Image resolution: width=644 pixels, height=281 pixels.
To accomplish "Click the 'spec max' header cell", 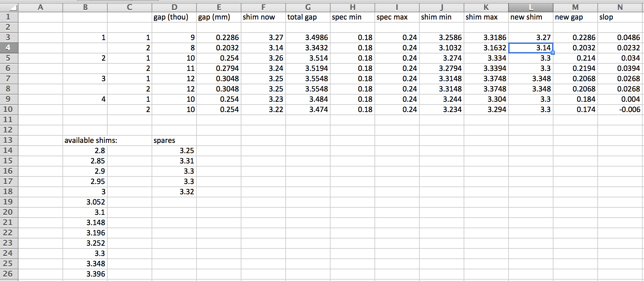I will pos(397,17).
